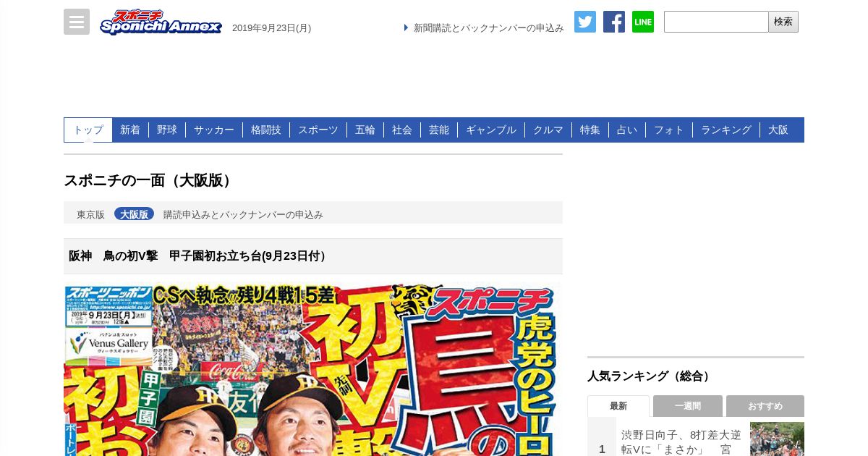
Task: Open the フォト navigation item
Action: [669, 130]
